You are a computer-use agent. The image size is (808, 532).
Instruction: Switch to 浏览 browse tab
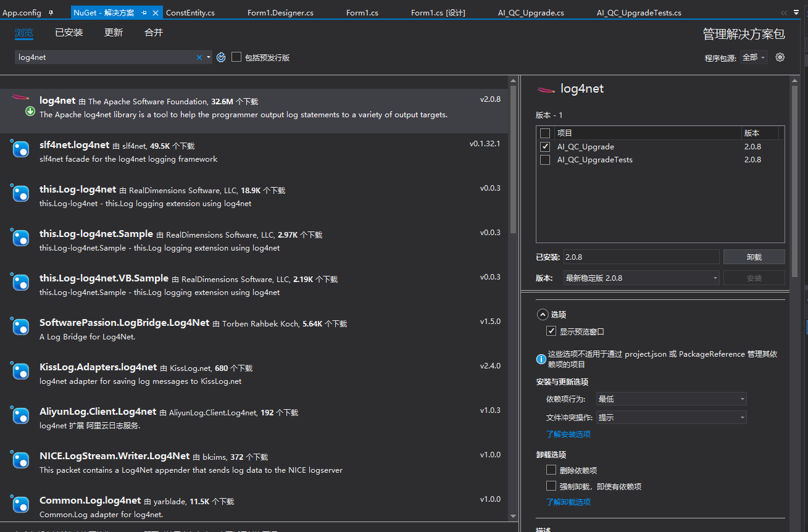click(x=24, y=33)
